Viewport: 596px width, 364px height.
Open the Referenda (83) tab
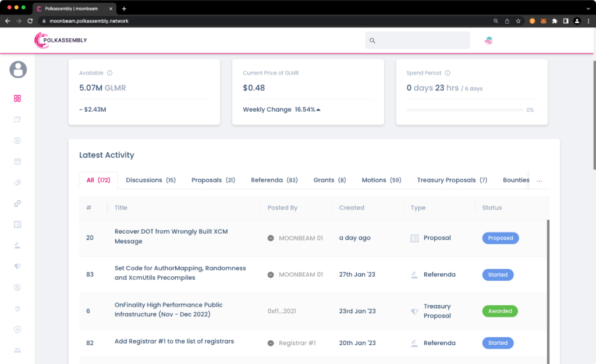click(274, 180)
